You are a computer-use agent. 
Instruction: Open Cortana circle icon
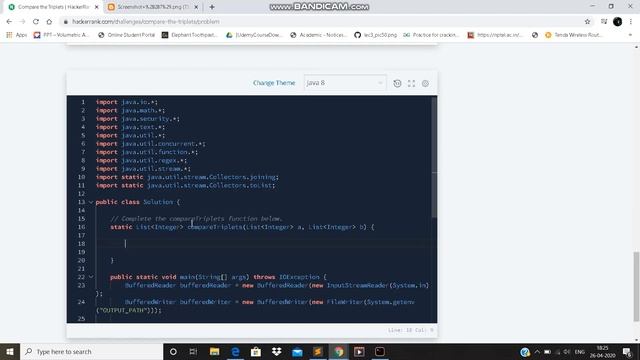pos(173,351)
